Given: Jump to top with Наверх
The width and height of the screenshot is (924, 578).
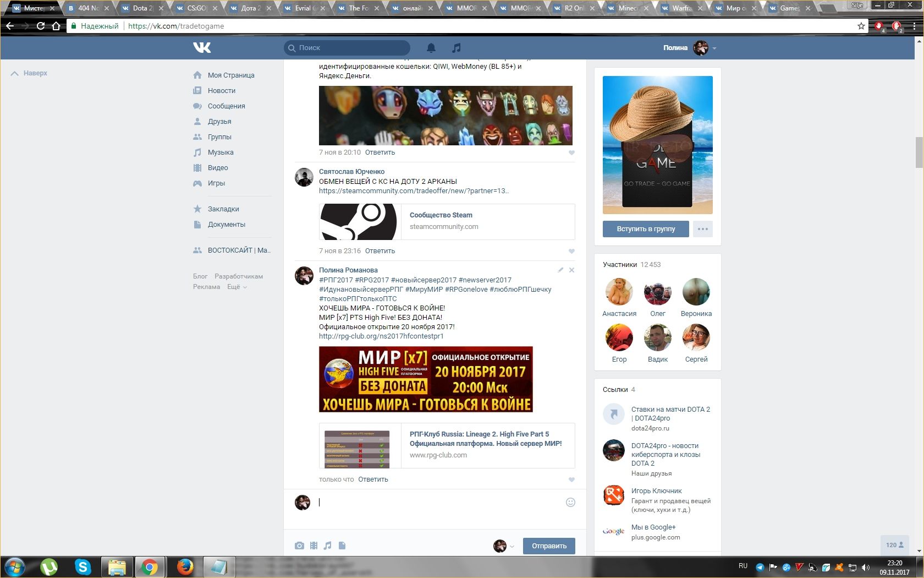Looking at the screenshot, I should tap(29, 73).
